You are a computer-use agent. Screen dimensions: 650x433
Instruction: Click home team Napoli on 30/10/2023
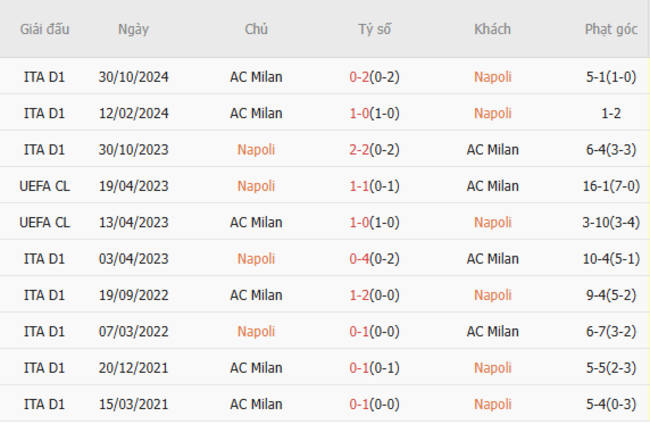(256, 150)
